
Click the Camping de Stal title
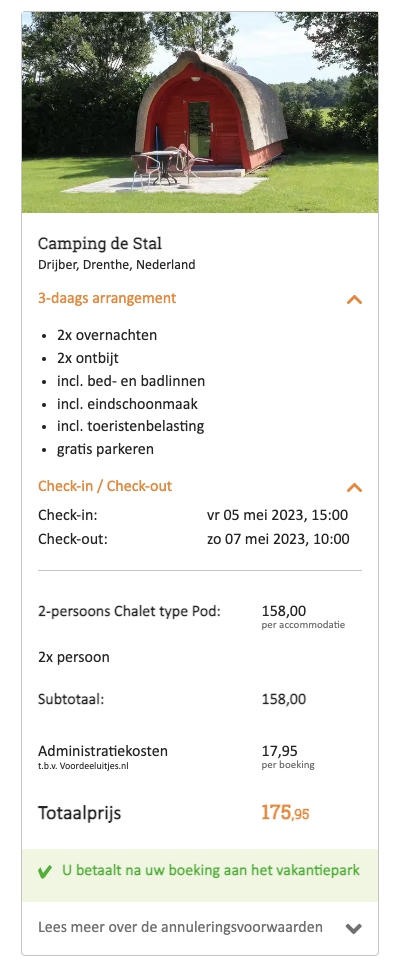[100, 243]
